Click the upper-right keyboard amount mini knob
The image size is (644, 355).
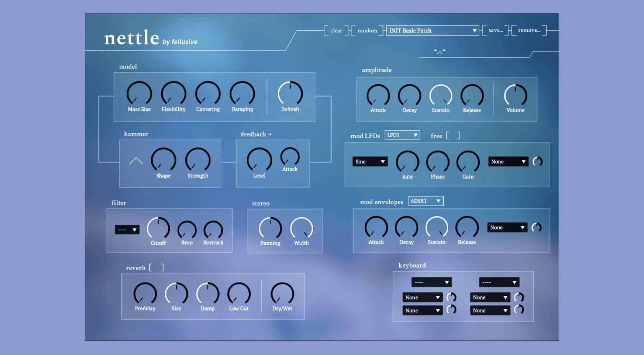click(519, 297)
